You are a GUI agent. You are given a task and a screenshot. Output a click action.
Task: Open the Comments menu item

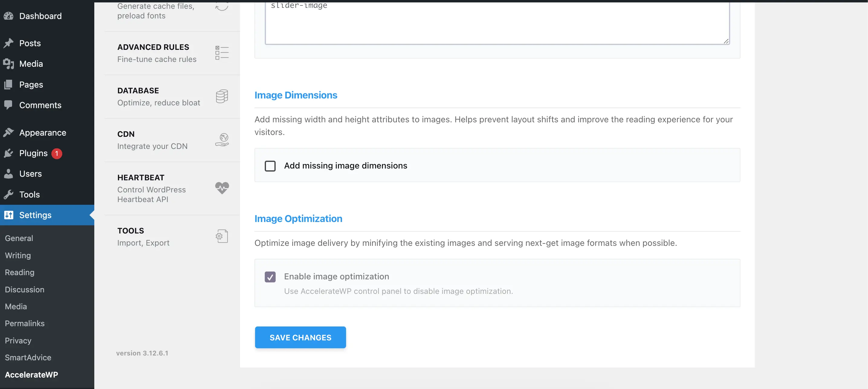point(40,105)
